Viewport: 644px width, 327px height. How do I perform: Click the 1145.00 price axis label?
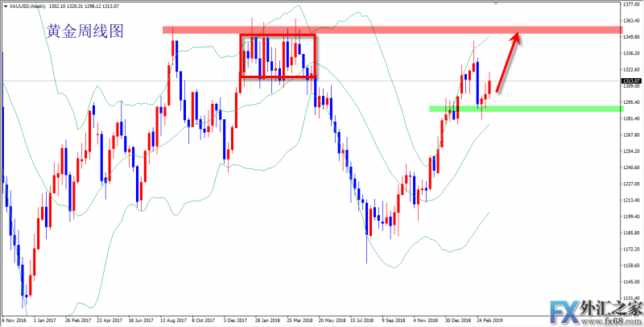tap(632, 282)
